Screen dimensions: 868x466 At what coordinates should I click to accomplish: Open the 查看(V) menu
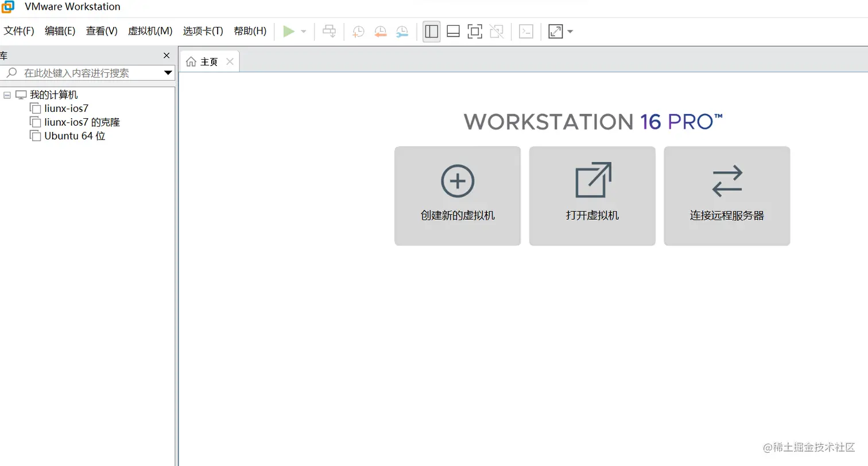coord(102,31)
